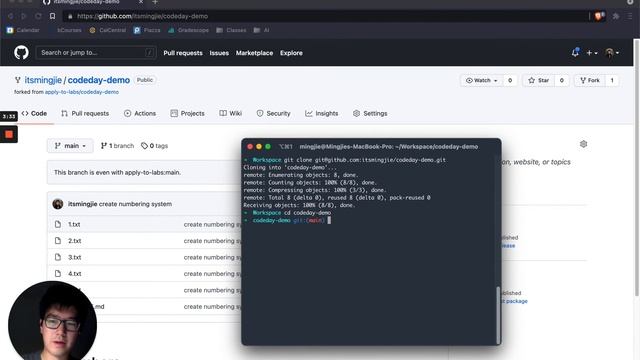Open the itsmingjie owner link
640x360 pixels.
[x=43, y=80]
